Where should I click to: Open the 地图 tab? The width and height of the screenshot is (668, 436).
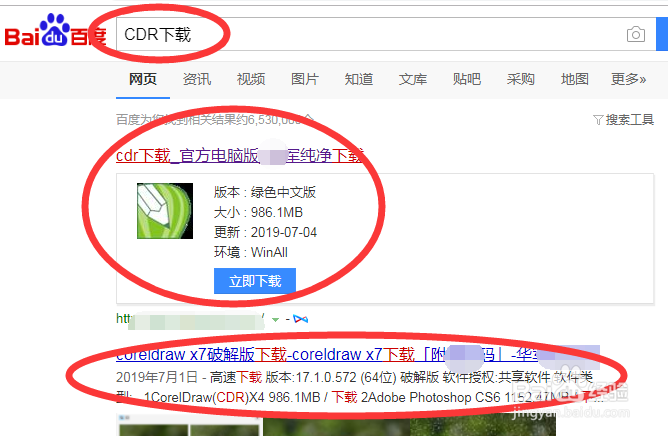click(x=575, y=79)
